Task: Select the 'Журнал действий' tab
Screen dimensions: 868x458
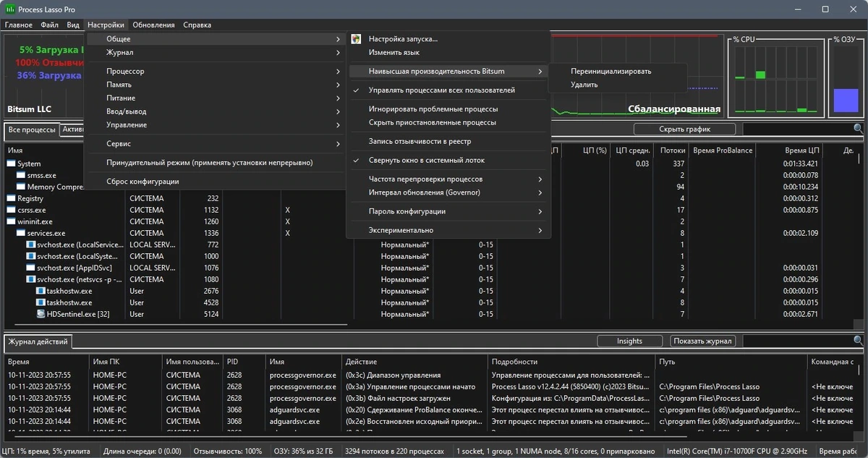Action: [38, 342]
